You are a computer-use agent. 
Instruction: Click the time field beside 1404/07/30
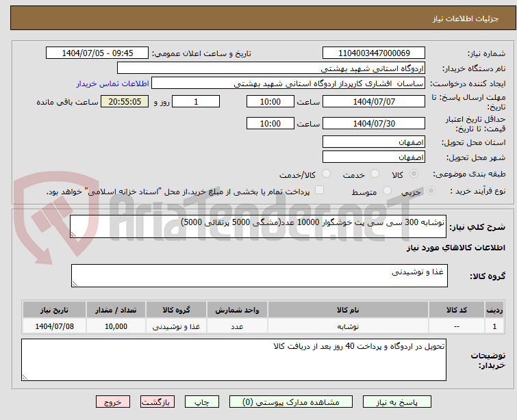270,123
